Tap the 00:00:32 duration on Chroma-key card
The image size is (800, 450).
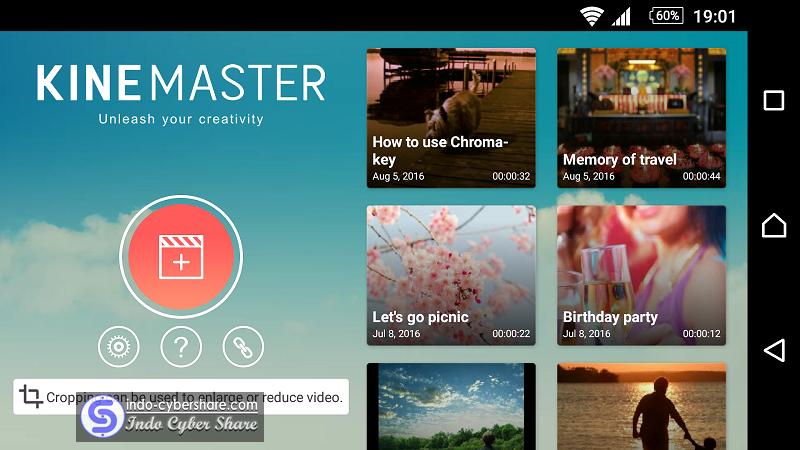[511, 176]
